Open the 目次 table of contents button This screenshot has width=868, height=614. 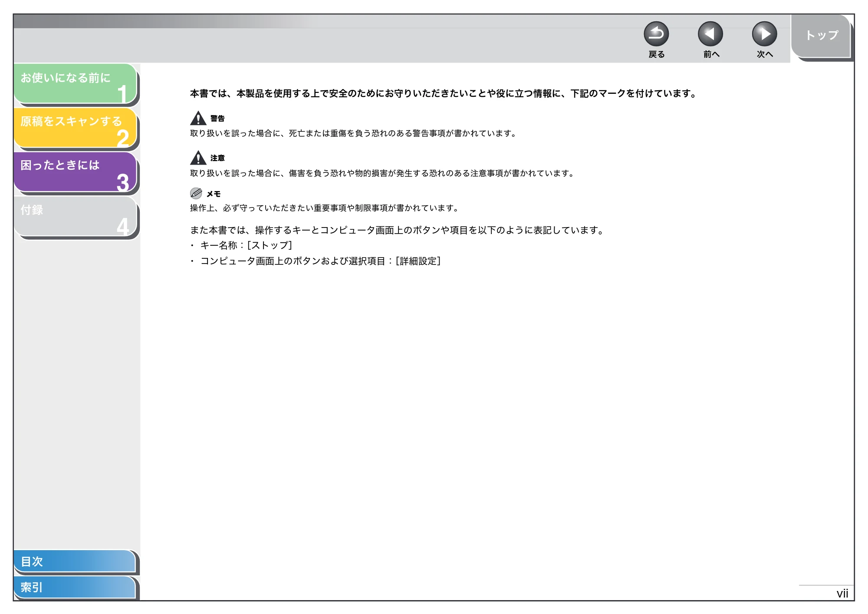click(75, 561)
